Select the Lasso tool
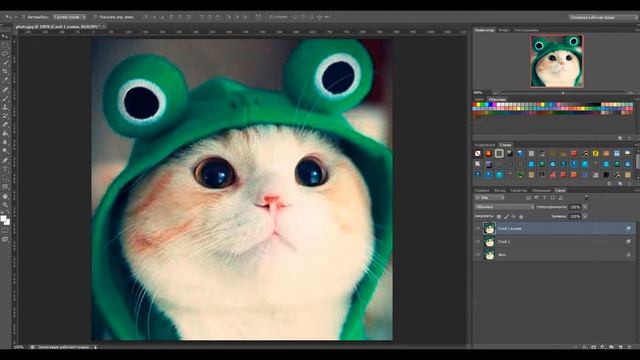The image size is (640, 360). [5, 53]
